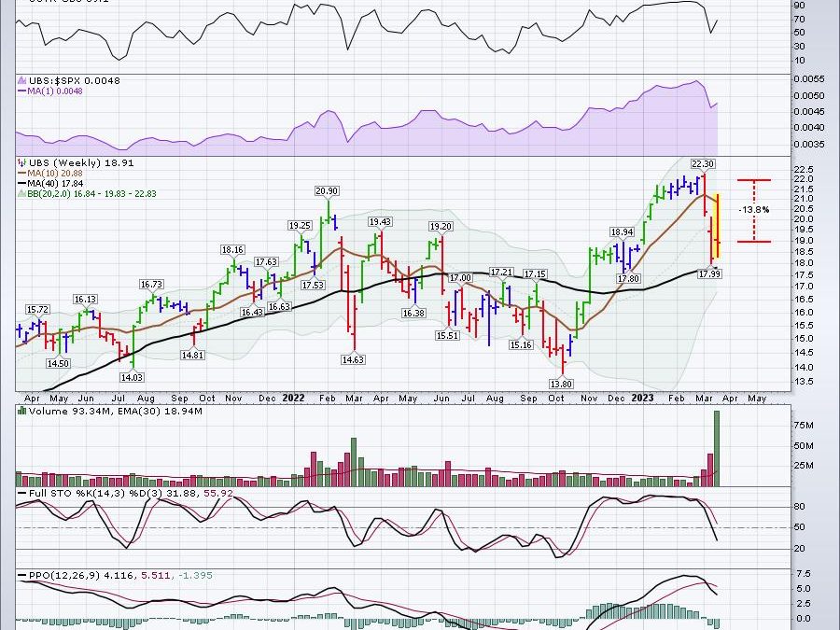
Task: Click the 17.21 high price label
Action: pos(501,273)
